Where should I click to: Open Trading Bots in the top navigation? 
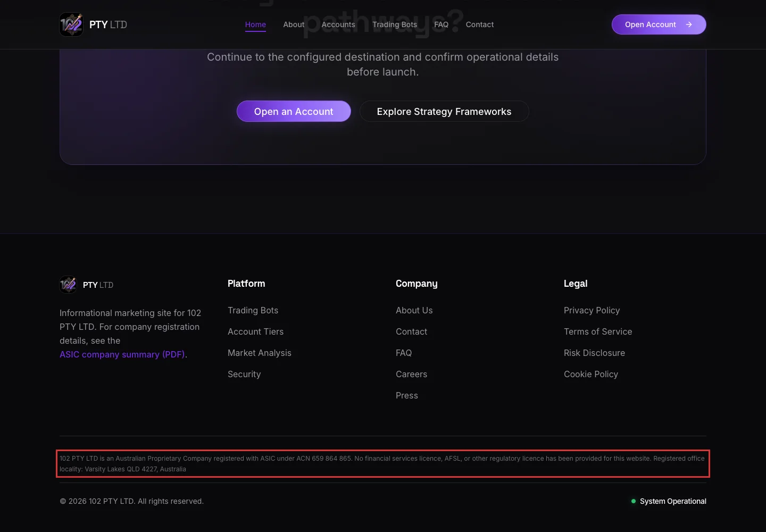click(395, 24)
